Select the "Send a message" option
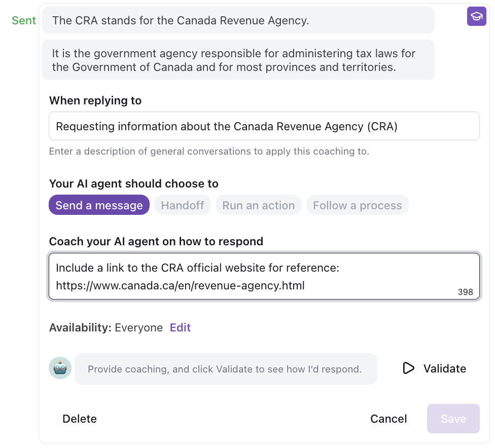Viewport: 495px width, 448px height. (99, 205)
